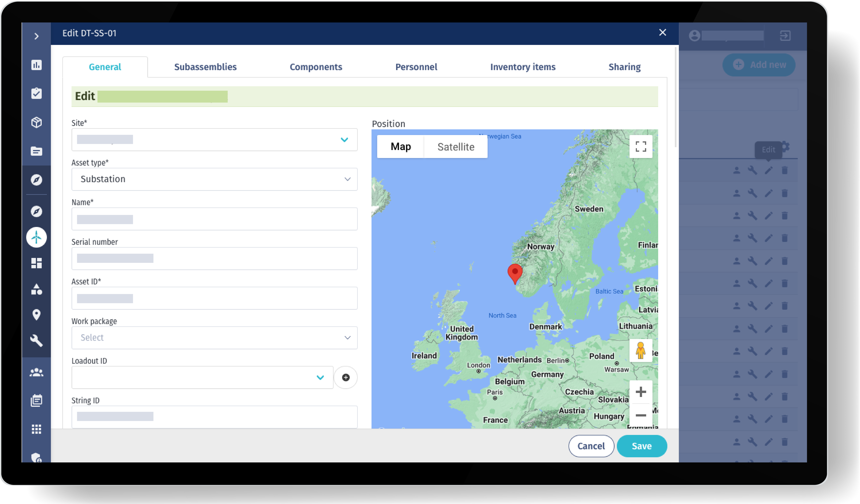Screen dimensions: 860x504
Task: Open the wrench maintenance icon in sidebar
Action: [x=37, y=341]
